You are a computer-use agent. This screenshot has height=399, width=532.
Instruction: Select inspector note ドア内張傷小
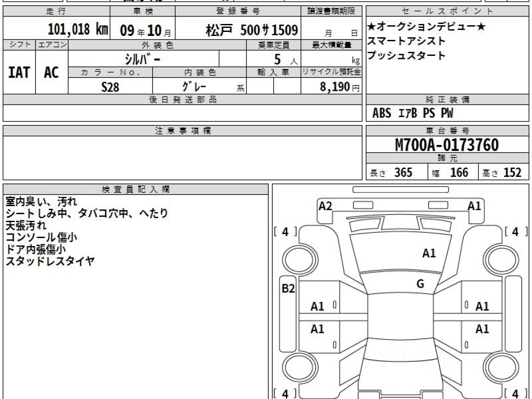point(36,249)
